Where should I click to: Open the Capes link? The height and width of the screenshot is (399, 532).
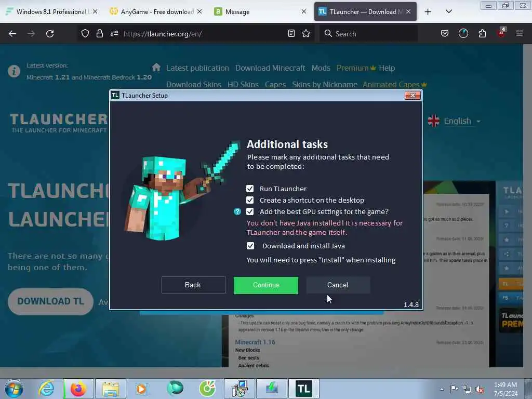[275, 85]
